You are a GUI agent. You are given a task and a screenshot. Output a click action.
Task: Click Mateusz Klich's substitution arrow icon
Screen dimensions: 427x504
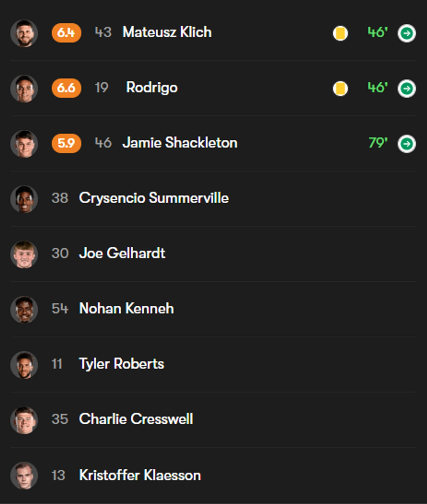pos(407,33)
